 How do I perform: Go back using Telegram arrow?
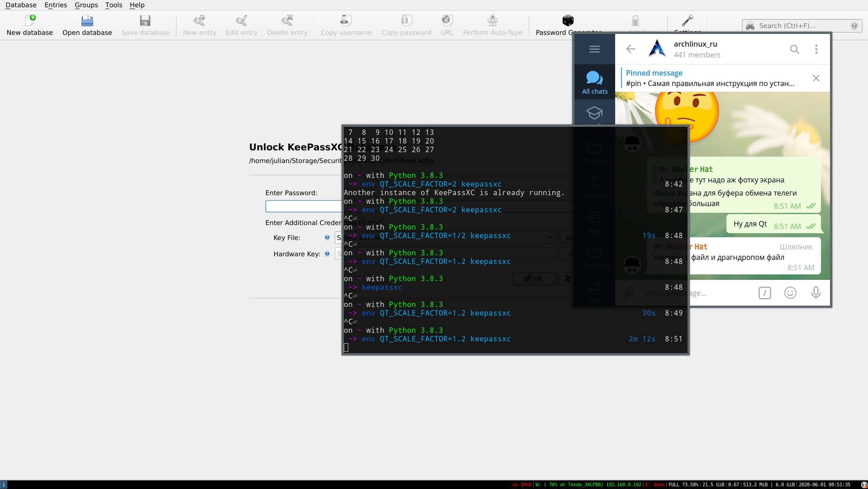(631, 49)
